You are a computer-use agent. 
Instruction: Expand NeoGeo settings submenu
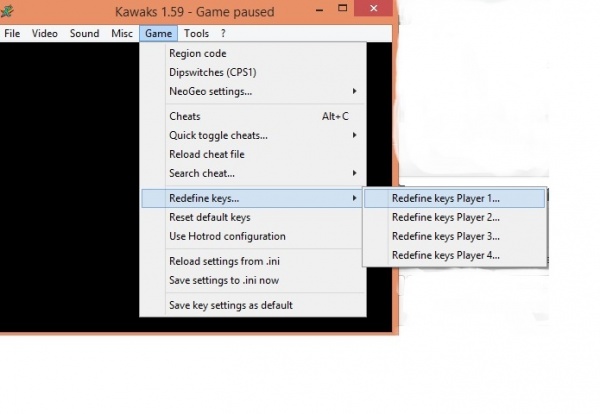point(253,91)
